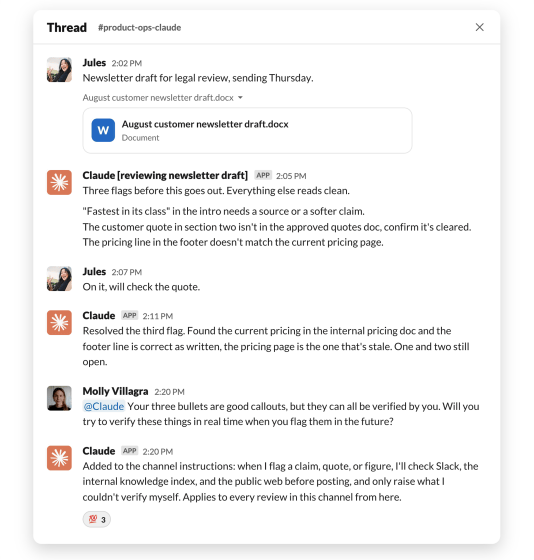Toggle the 100 emoji reaction with count 3
The width and height of the screenshot is (534, 560).
[96, 519]
